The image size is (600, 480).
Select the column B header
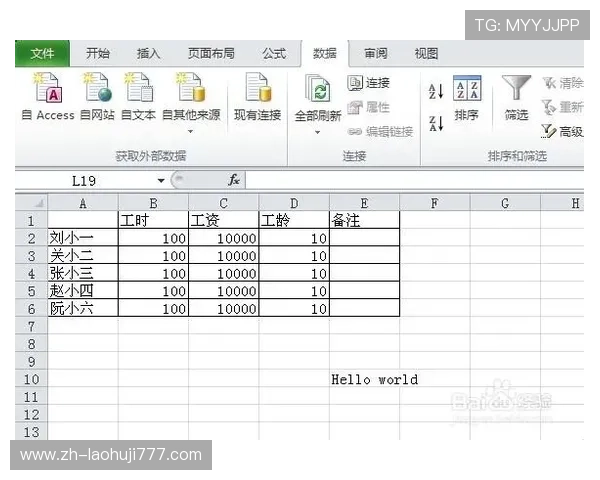[153, 203]
